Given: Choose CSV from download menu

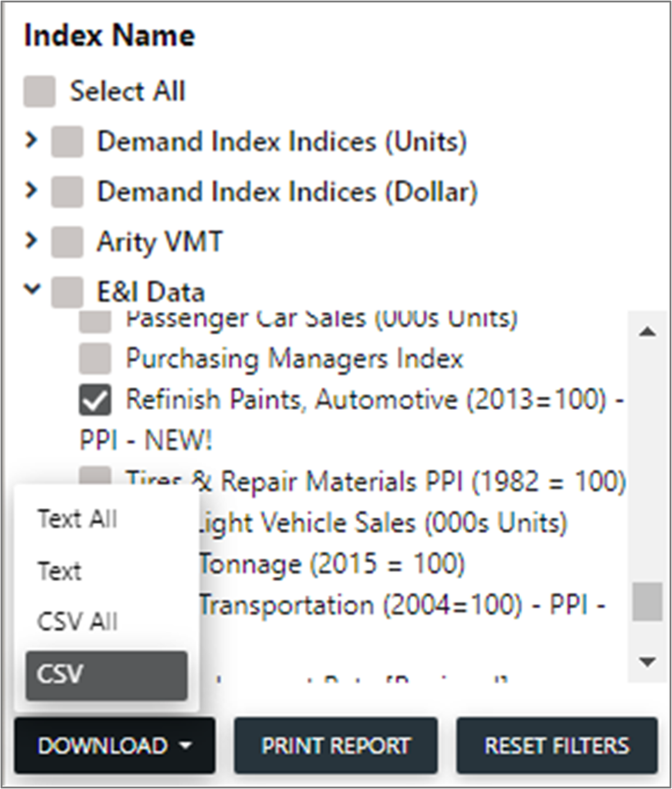Looking at the screenshot, I should (x=106, y=675).
